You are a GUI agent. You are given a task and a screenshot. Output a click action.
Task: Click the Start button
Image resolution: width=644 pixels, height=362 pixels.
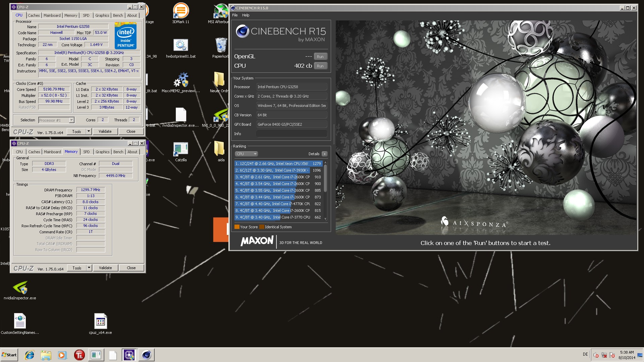click(9, 355)
